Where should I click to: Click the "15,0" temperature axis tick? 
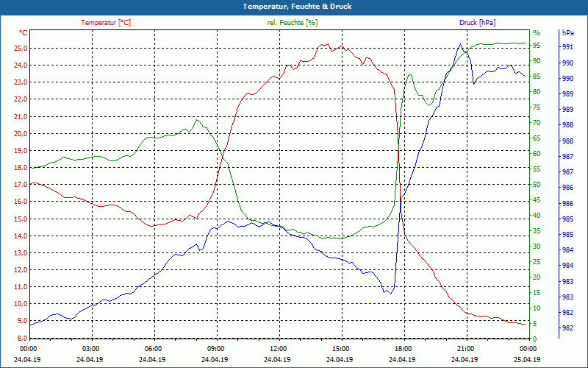21,219
